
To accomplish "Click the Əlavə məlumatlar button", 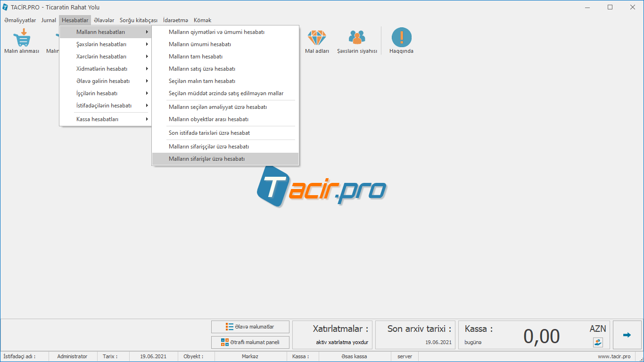I will [x=250, y=327].
